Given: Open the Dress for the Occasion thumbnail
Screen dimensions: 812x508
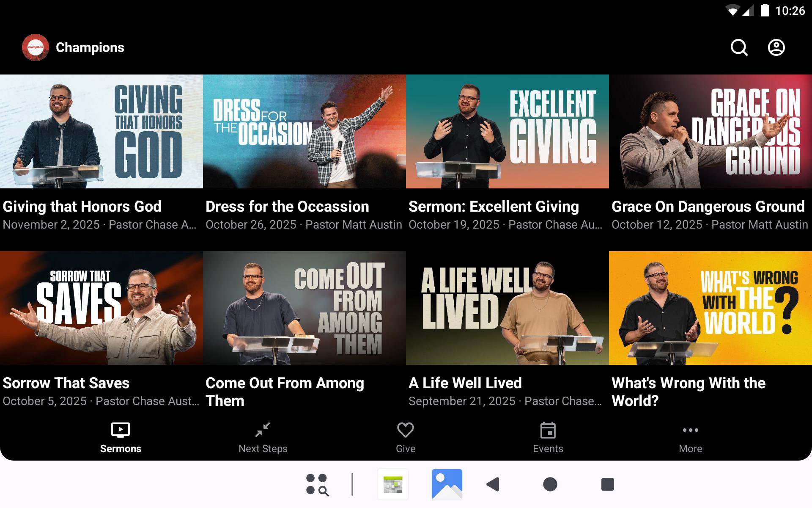Looking at the screenshot, I should (304, 132).
